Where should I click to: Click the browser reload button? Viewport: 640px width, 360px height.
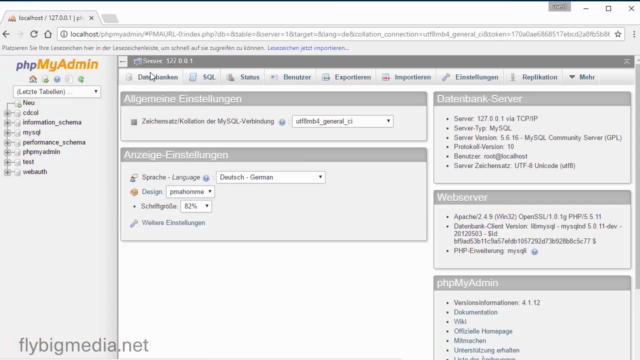coord(34,34)
